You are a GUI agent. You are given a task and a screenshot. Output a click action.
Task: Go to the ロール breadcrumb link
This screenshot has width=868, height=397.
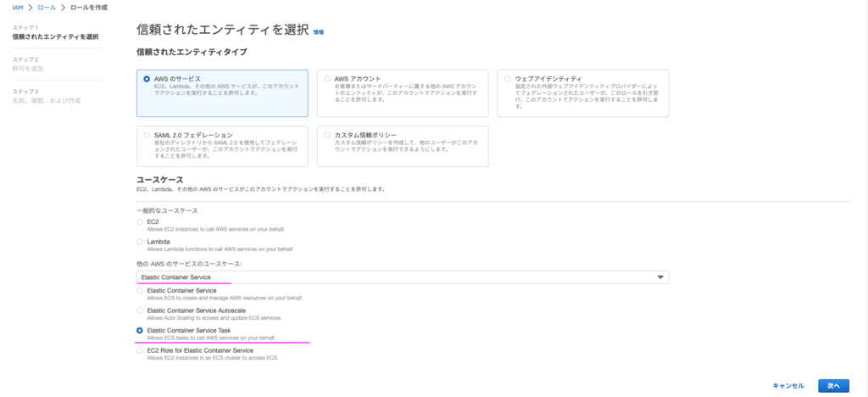tap(47, 8)
